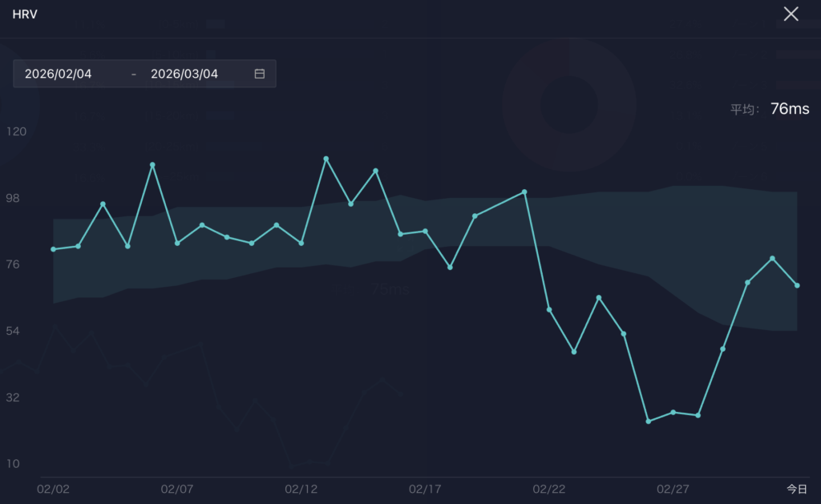Image resolution: width=821 pixels, height=504 pixels.
Task: Select the data point on 02/18
Action: [450, 267]
